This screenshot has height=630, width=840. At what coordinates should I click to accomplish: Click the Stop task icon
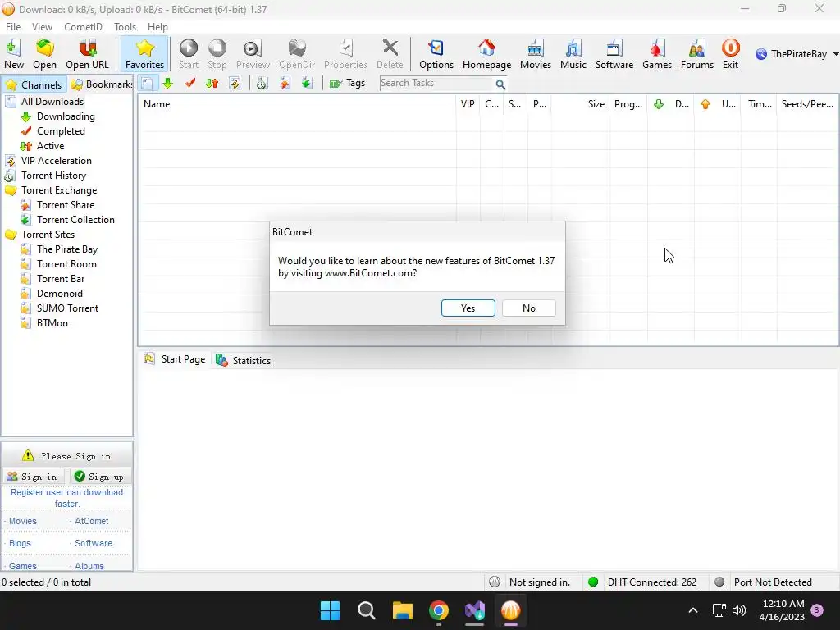[217, 54]
